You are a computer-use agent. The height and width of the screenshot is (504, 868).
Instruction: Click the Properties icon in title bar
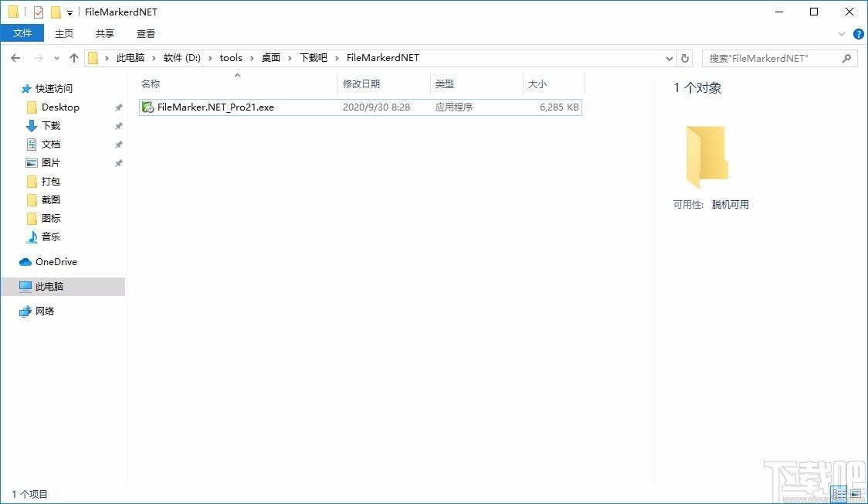[39, 12]
